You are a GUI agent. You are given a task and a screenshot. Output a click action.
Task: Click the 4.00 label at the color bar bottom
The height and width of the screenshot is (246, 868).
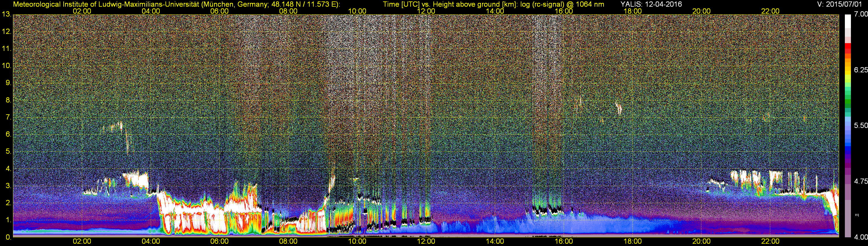pyautogui.click(x=860, y=237)
